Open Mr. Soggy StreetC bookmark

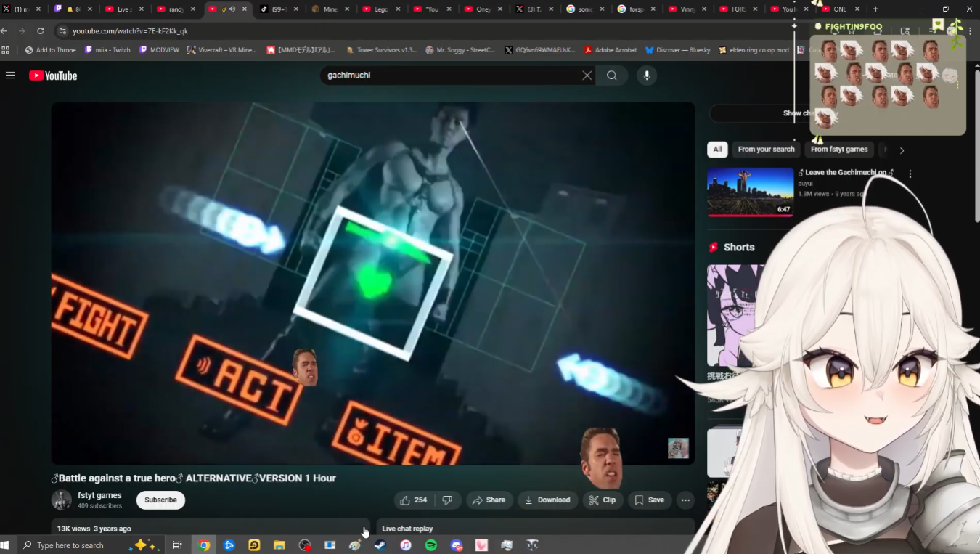coord(460,50)
